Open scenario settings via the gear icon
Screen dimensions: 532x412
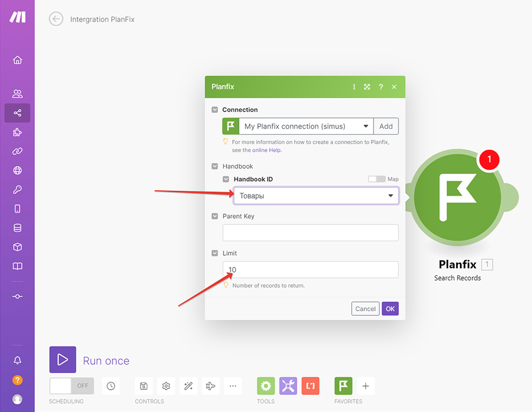[166, 386]
